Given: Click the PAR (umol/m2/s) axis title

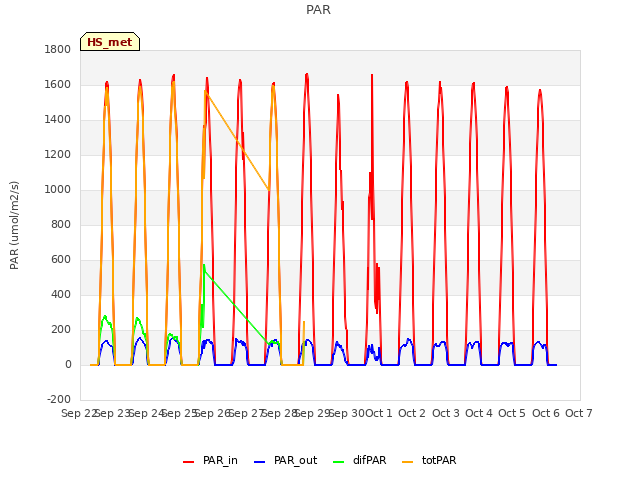Looking at the screenshot, I should coord(14,225).
